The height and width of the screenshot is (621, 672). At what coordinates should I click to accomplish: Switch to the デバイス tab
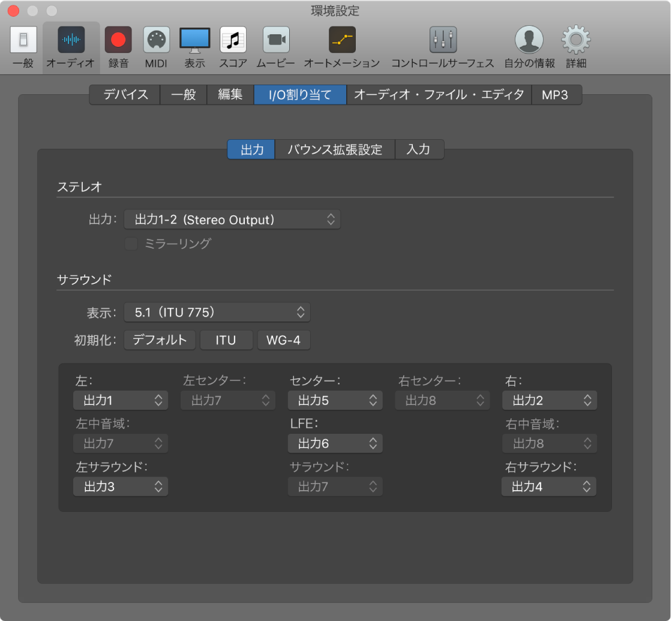pyautogui.click(x=125, y=95)
